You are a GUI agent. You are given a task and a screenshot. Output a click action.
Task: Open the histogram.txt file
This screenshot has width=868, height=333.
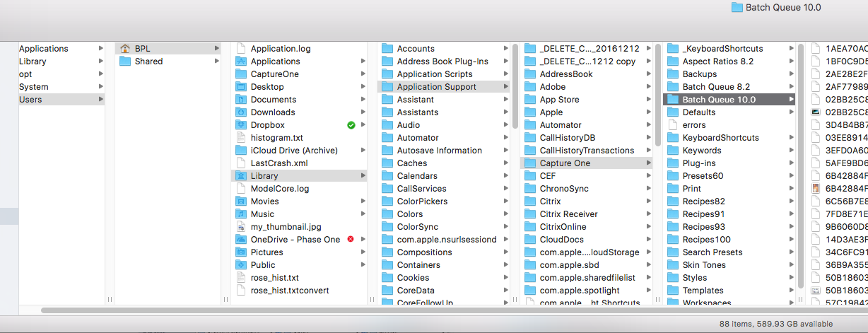pyautogui.click(x=276, y=138)
